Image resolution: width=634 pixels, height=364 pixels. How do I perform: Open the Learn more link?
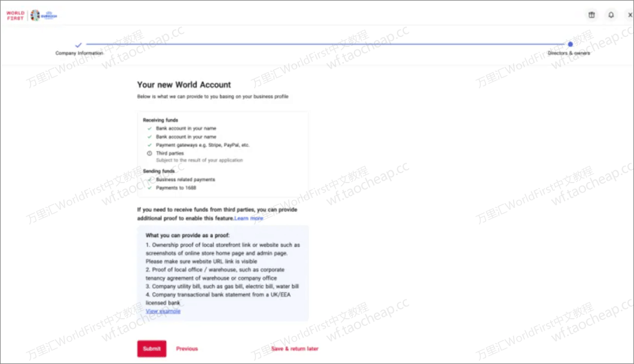tap(249, 218)
